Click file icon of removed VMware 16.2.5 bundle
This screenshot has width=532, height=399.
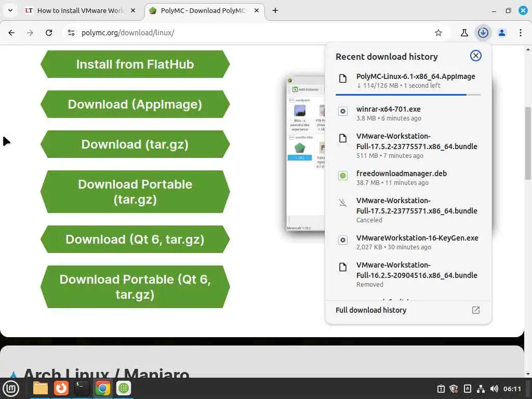coord(343,267)
